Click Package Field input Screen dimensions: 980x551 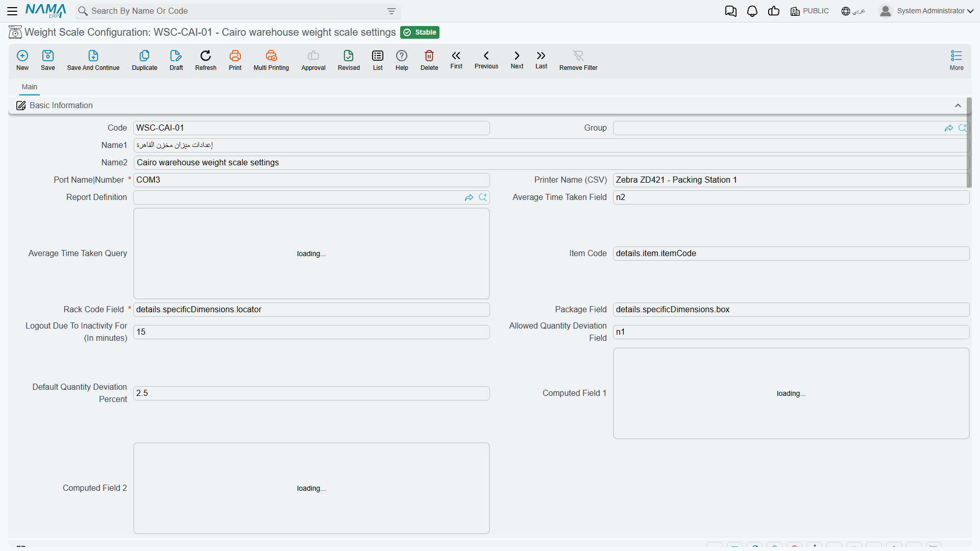pyautogui.click(x=791, y=310)
